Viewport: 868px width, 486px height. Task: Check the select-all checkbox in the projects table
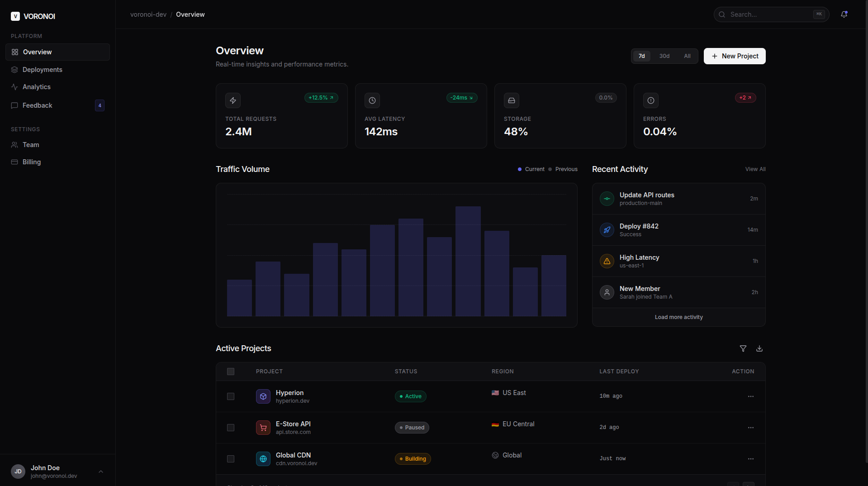[x=230, y=371]
